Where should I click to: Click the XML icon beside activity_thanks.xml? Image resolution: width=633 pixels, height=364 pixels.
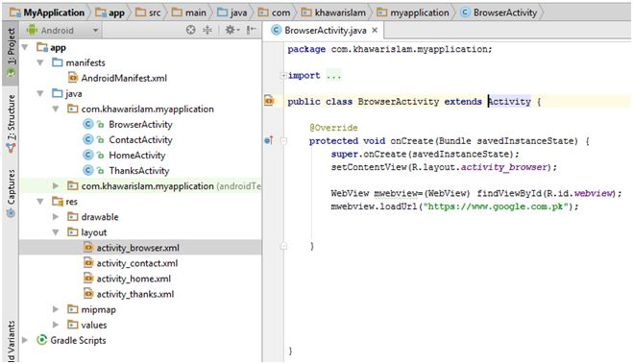pyautogui.click(x=88, y=293)
